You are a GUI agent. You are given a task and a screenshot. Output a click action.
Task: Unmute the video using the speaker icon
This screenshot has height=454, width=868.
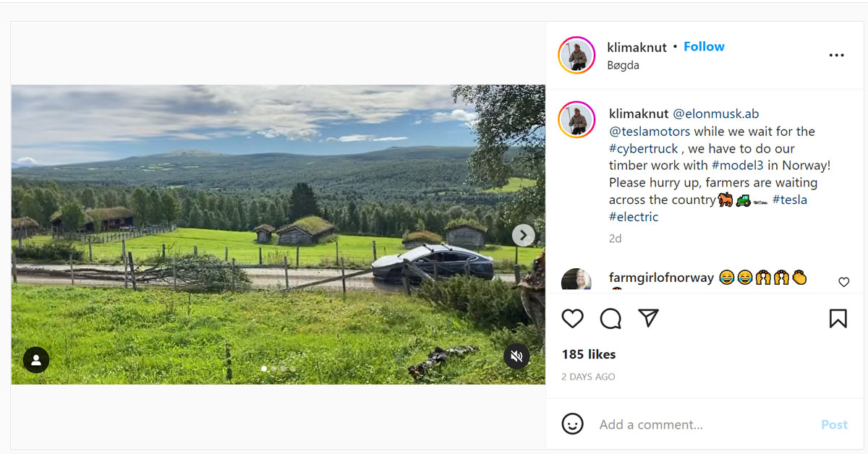click(x=516, y=356)
